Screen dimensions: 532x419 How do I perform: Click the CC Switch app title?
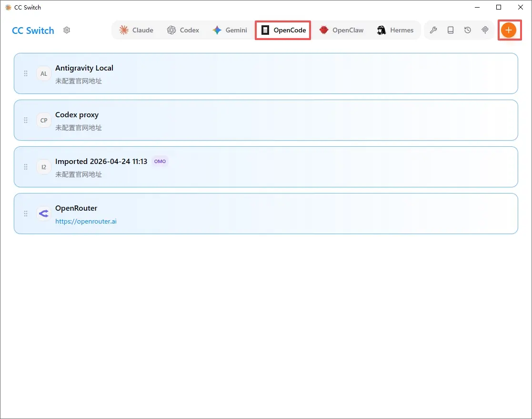click(33, 31)
